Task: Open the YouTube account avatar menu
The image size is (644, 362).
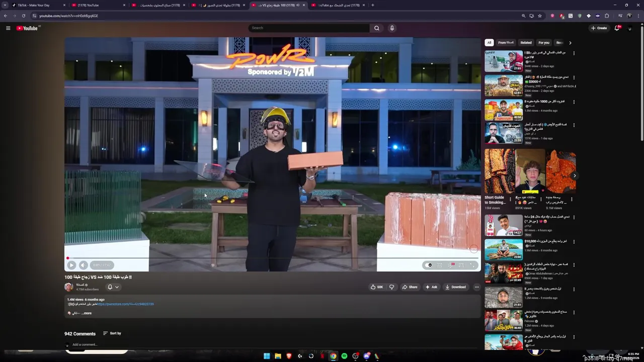Action: click(x=629, y=28)
